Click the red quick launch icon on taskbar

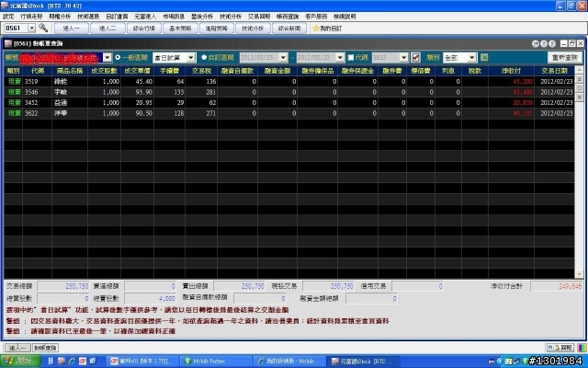pyautogui.click(x=83, y=362)
